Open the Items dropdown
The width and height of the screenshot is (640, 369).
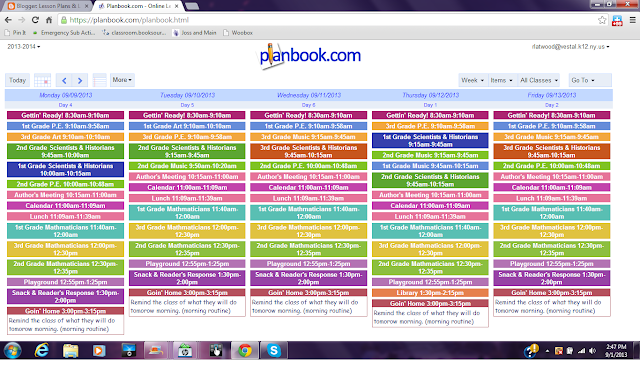point(502,80)
